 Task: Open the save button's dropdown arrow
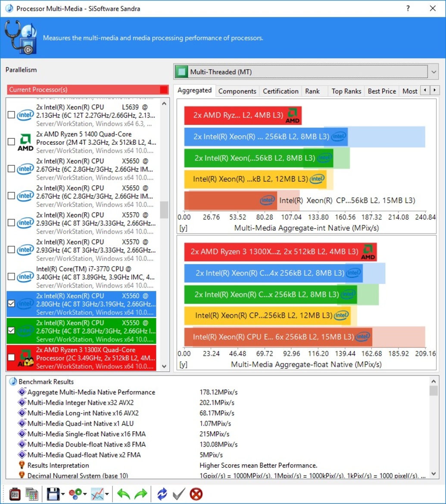[x=62, y=494]
